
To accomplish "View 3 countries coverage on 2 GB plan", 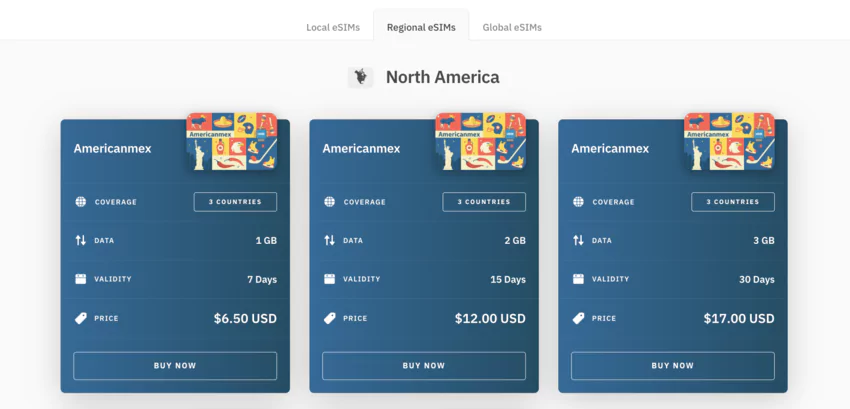I will click(x=484, y=202).
